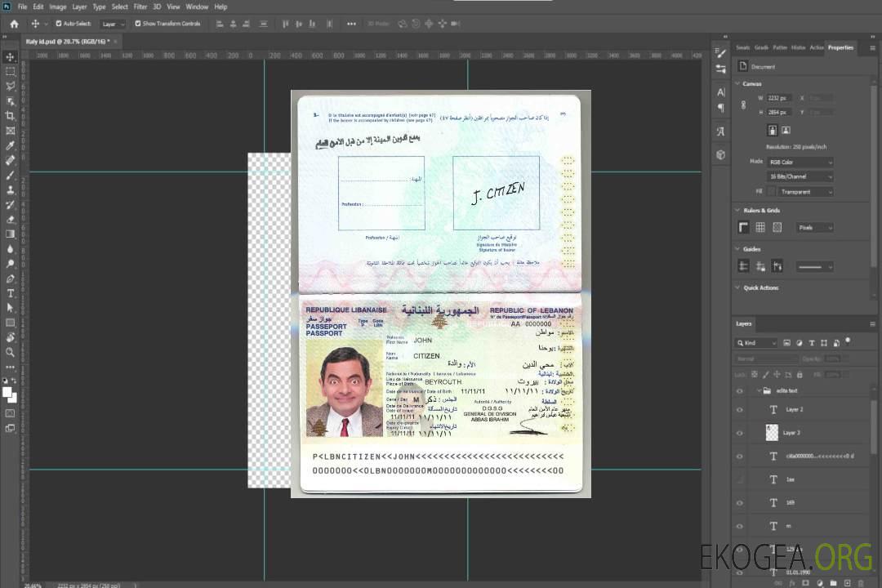
Task: Set canvas to portrait orientation
Action: click(773, 131)
